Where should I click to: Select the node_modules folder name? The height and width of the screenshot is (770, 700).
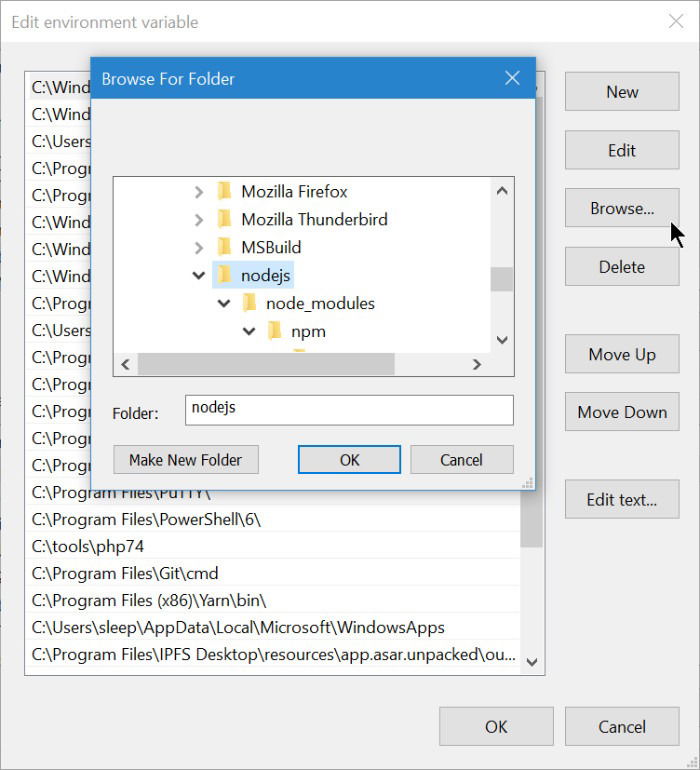320,303
